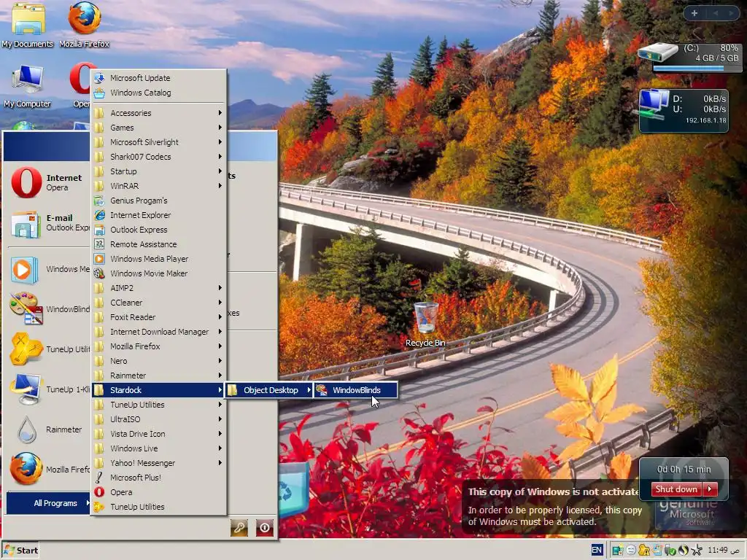Click the plus button on the gadget bar
This screenshot has height=560, width=747.
[694, 13]
